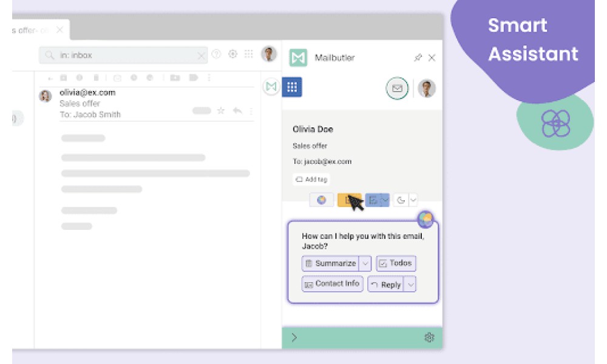Image resolution: width=607 pixels, height=364 pixels.
Task: Pin the Mailbutler sidebar
Action: click(418, 58)
